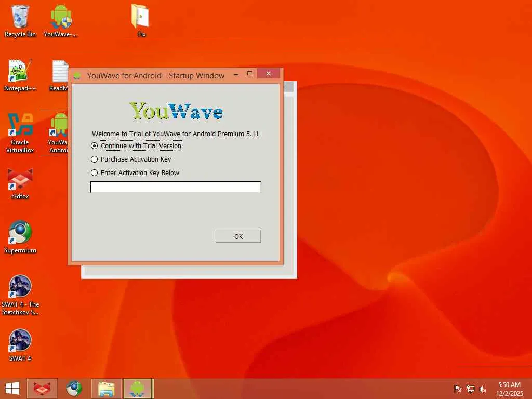Click the muted volume tray icon
The height and width of the screenshot is (399, 532).
(483, 389)
